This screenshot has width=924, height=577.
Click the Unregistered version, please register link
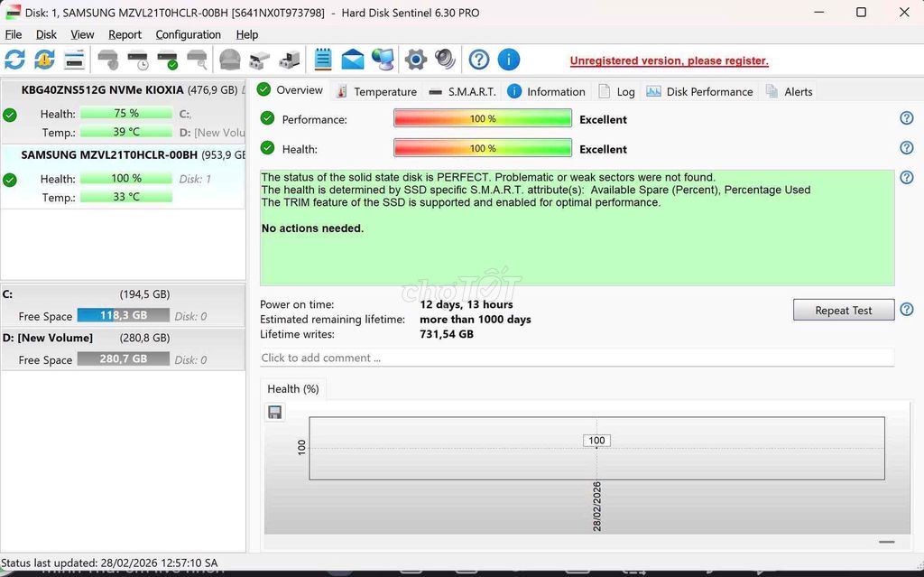coord(669,60)
